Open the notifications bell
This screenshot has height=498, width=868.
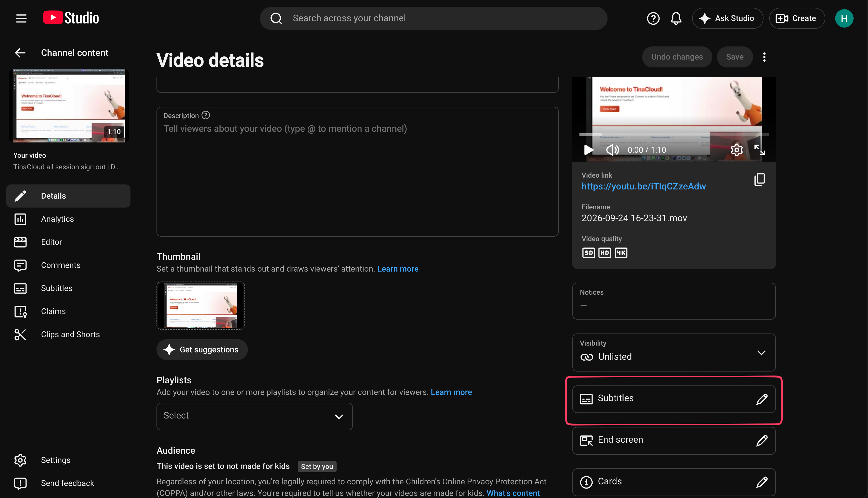coord(676,18)
